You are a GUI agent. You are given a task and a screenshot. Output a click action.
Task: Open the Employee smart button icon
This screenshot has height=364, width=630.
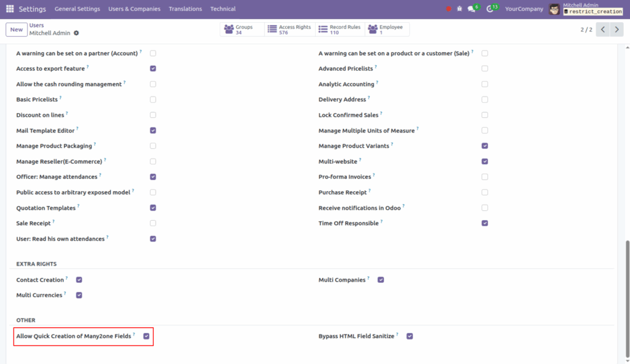point(372,28)
